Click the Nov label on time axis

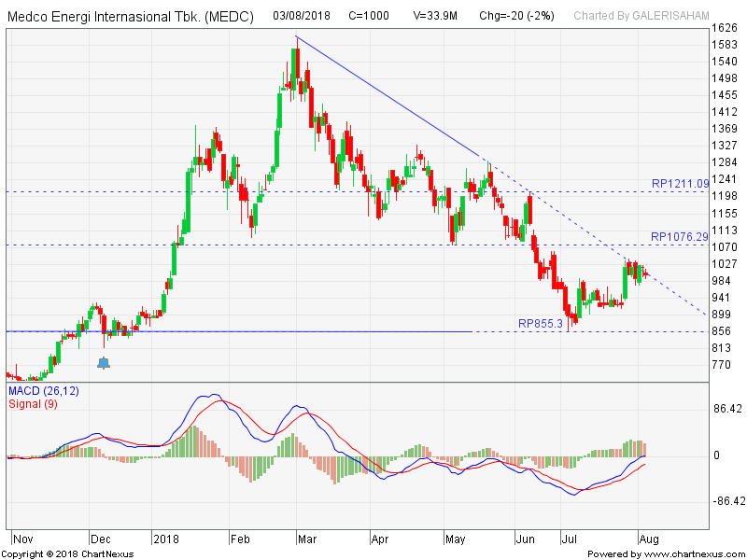click(x=23, y=539)
